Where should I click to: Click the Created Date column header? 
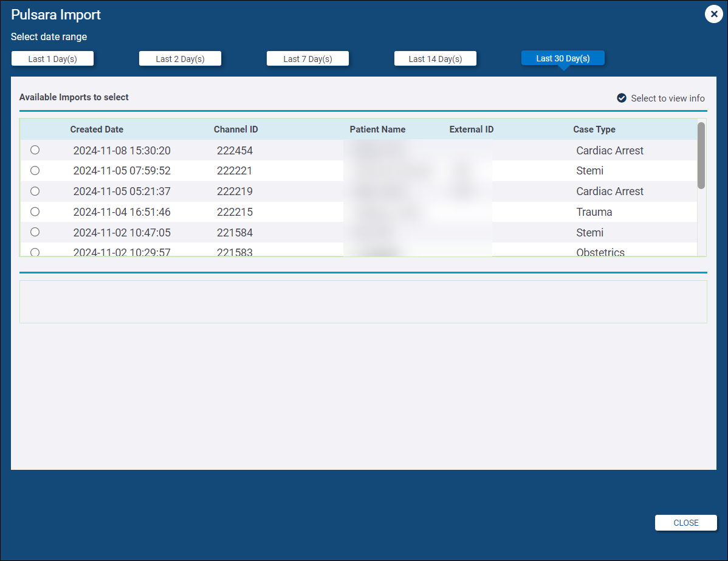[97, 129]
